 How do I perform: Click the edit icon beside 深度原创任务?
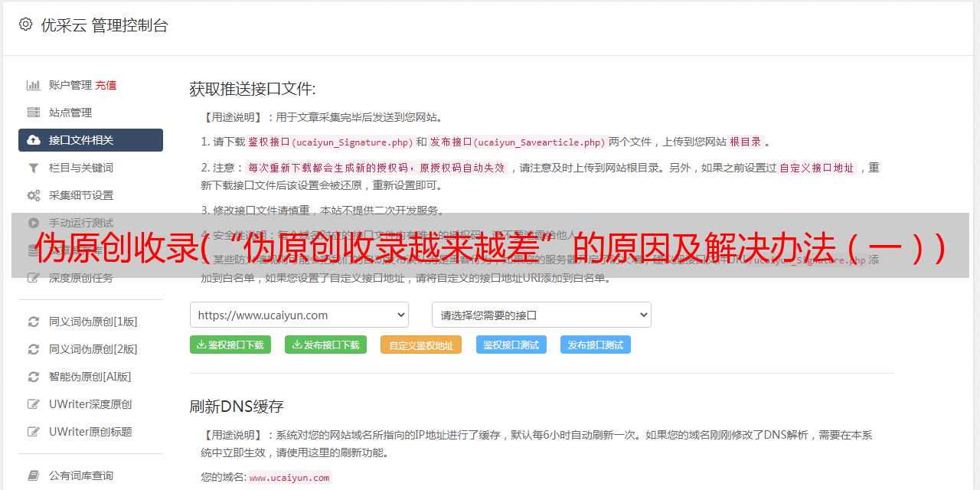coord(34,278)
